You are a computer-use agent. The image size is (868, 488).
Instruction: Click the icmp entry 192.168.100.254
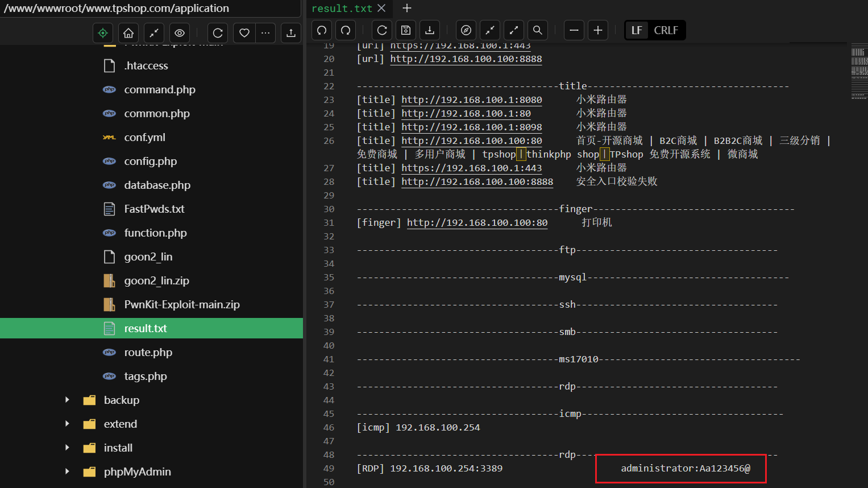pos(438,428)
